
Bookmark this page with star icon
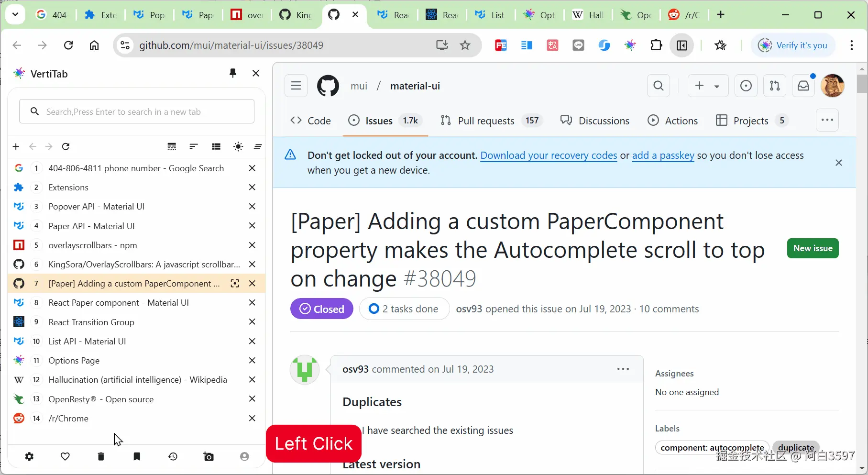pos(465,45)
